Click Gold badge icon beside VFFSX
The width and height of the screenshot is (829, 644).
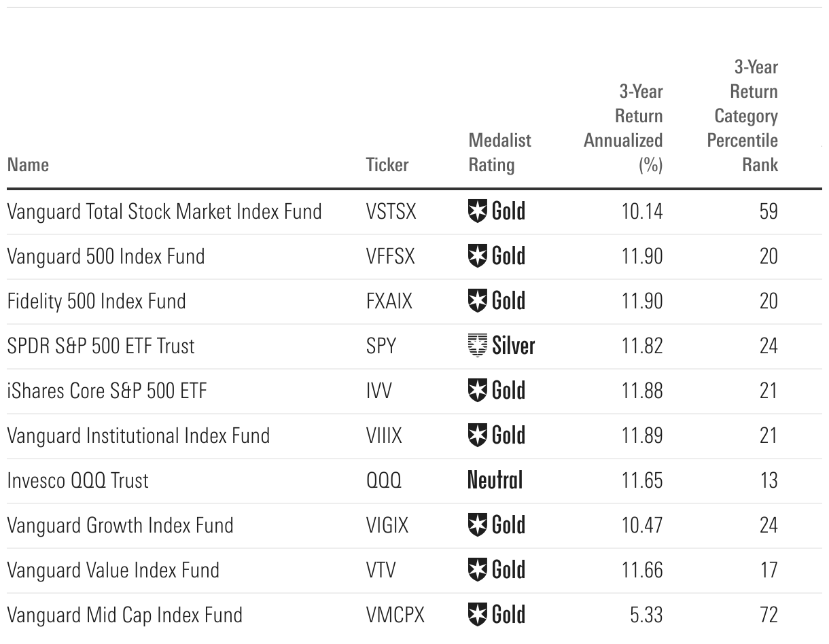478,256
